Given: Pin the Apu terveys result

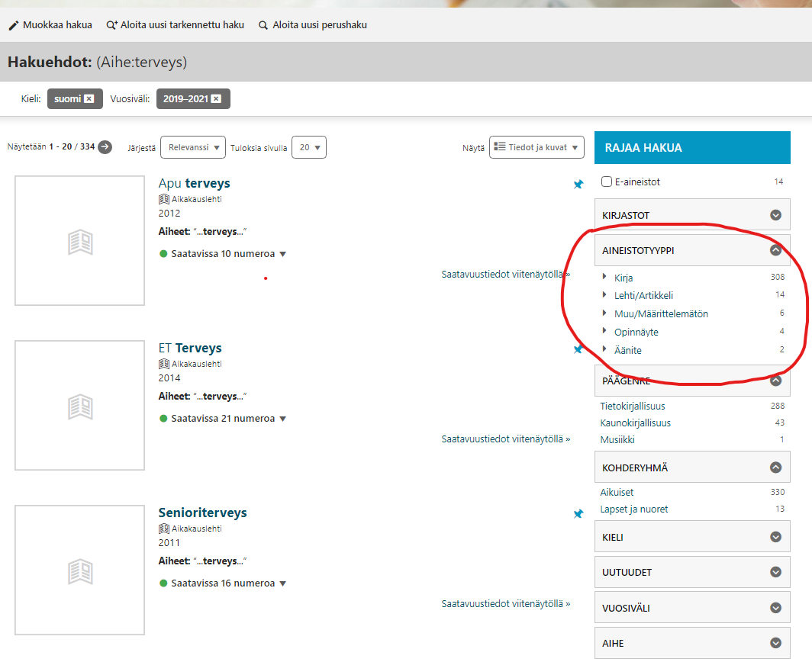Looking at the screenshot, I should pos(578,185).
